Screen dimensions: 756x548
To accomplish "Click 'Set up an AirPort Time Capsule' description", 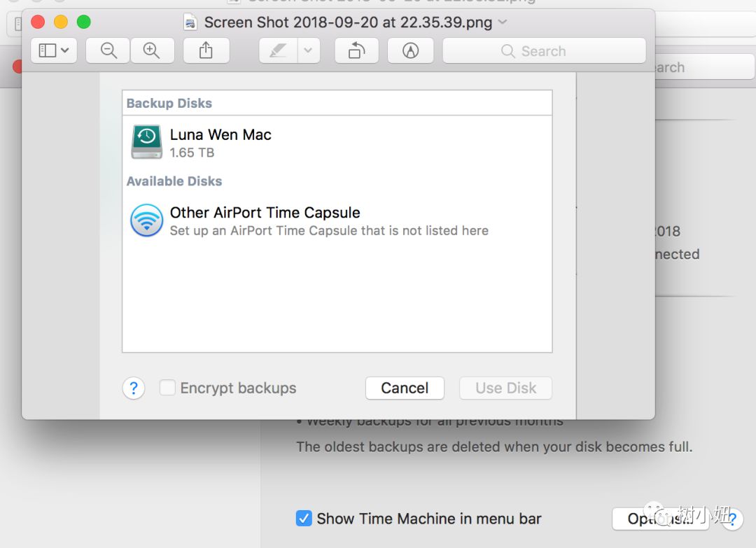I will click(329, 231).
